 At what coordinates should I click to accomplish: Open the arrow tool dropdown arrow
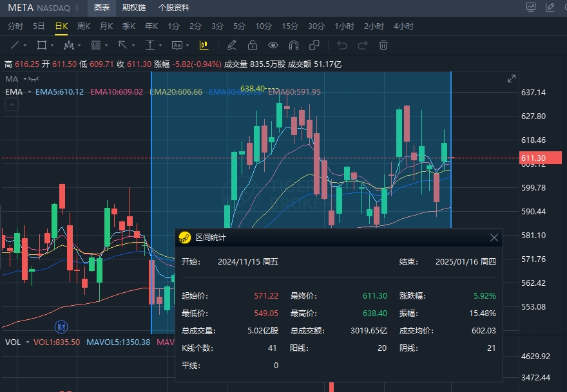pyautogui.click(x=133, y=46)
